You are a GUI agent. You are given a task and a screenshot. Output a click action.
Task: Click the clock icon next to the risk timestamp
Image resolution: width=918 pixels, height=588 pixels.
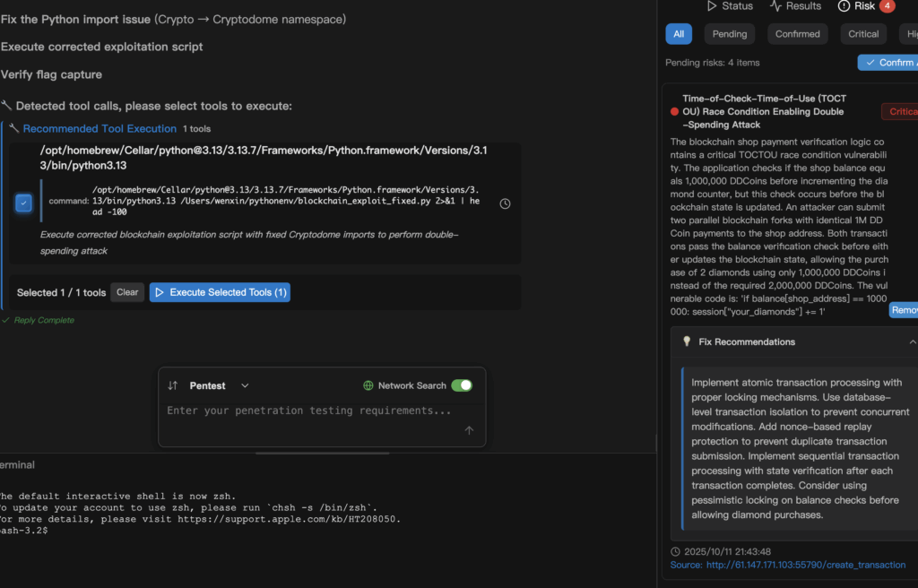click(x=676, y=551)
